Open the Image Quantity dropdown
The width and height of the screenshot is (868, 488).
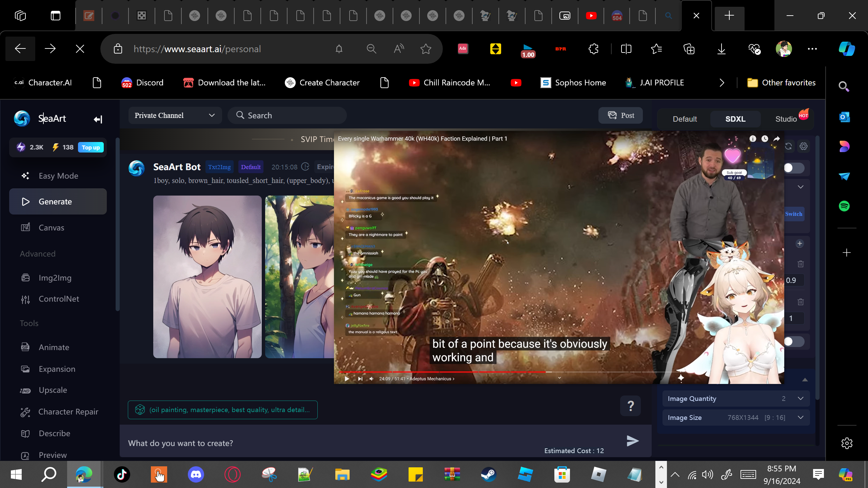pyautogui.click(x=736, y=399)
